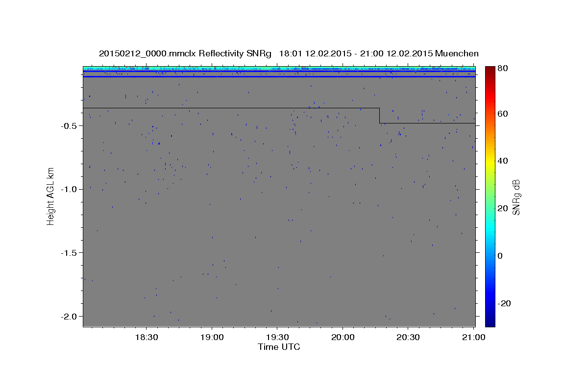Image resolution: width=588 pixels, height=392 pixels.
Task: Click the 19:30 time tick label
Action: (277, 338)
